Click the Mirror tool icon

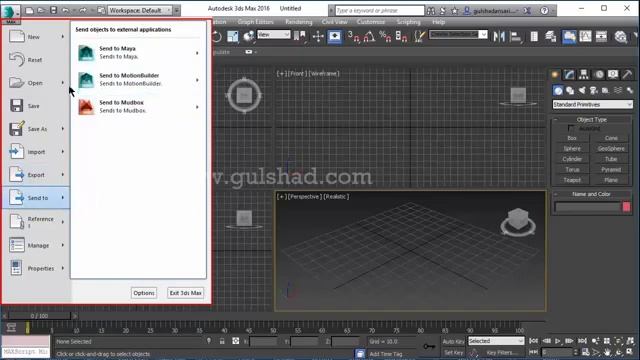pos(499,37)
